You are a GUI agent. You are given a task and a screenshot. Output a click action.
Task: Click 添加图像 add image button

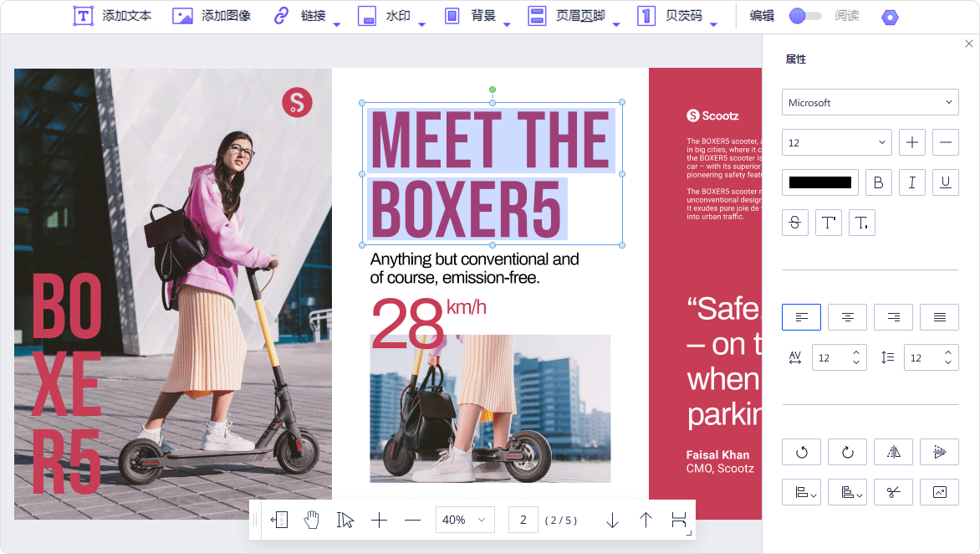(x=212, y=15)
